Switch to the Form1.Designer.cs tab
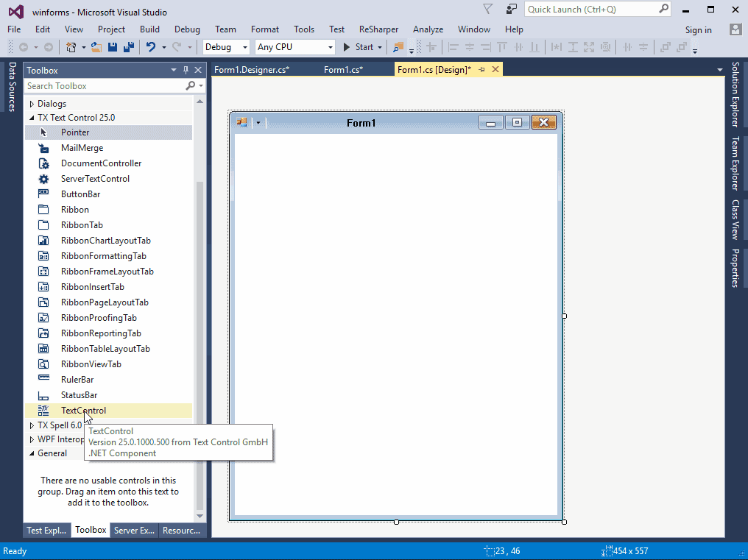Image resolution: width=748 pixels, height=560 pixels. [x=254, y=70]
